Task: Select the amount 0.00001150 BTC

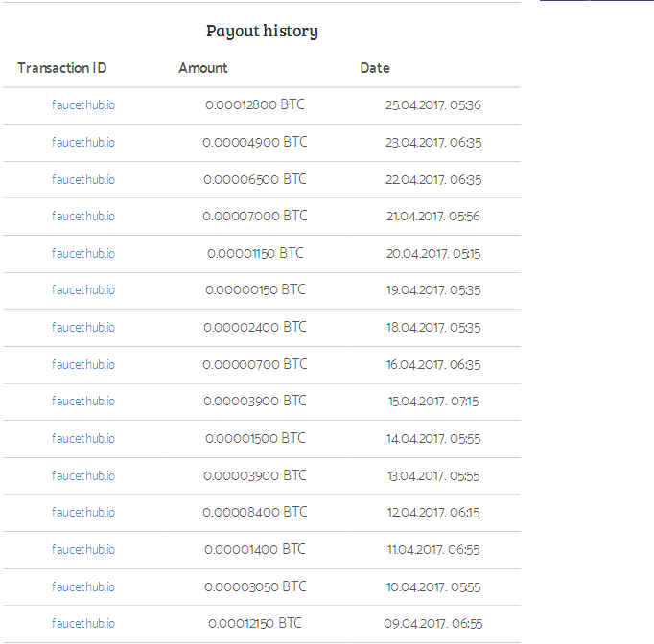Action: point(255,253)
